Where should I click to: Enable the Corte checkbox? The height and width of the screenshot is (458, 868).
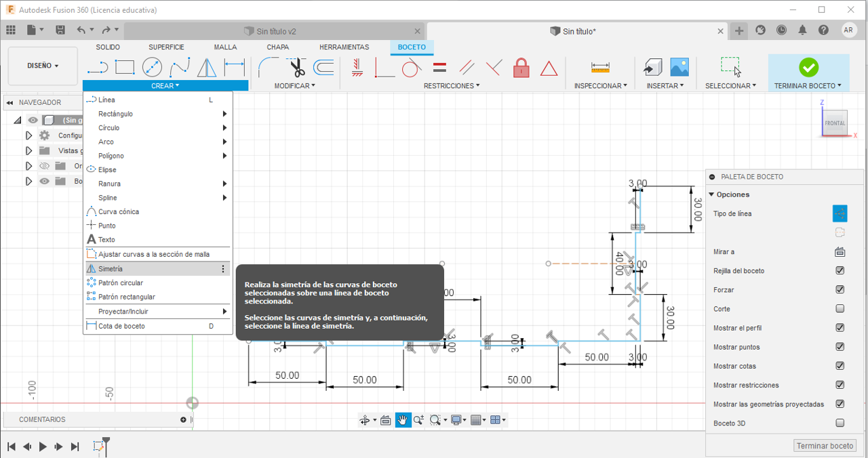point(840,309)
